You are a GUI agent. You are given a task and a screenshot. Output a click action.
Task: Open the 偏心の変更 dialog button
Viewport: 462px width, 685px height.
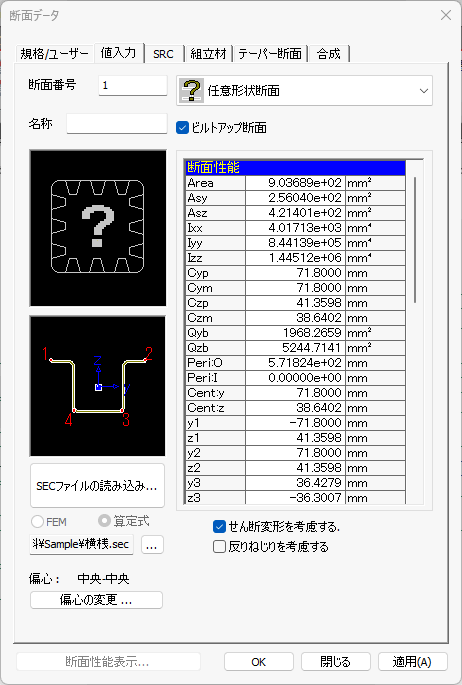tap(97, 600)
